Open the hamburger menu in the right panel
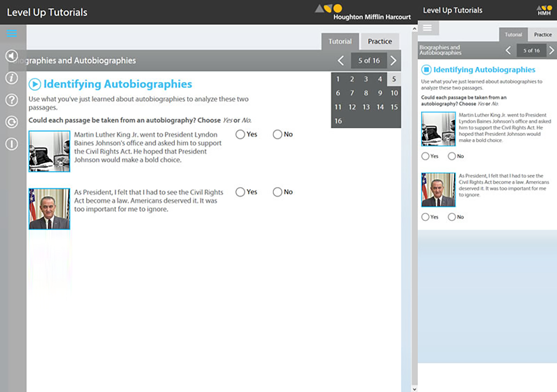 coord(427,27)
